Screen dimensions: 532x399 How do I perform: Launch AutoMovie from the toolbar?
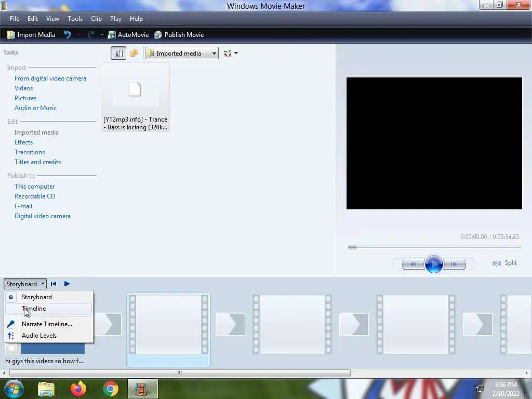(128, 35)
